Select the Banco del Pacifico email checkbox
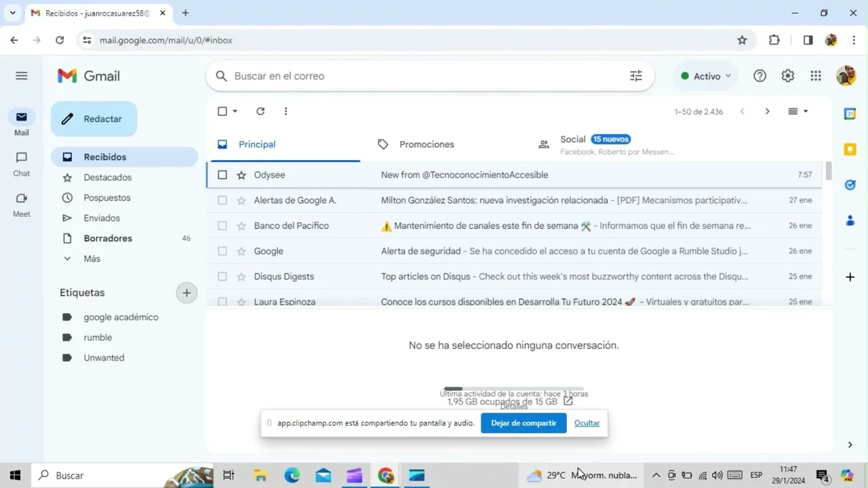The image size is (868, 488). pyautogui.click(x=222, y=226)
